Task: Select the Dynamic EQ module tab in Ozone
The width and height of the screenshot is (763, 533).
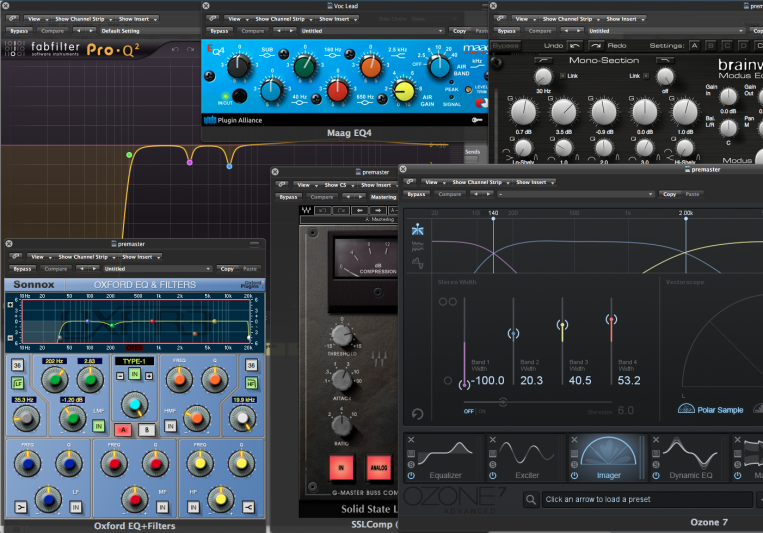Action: point(690,458)
